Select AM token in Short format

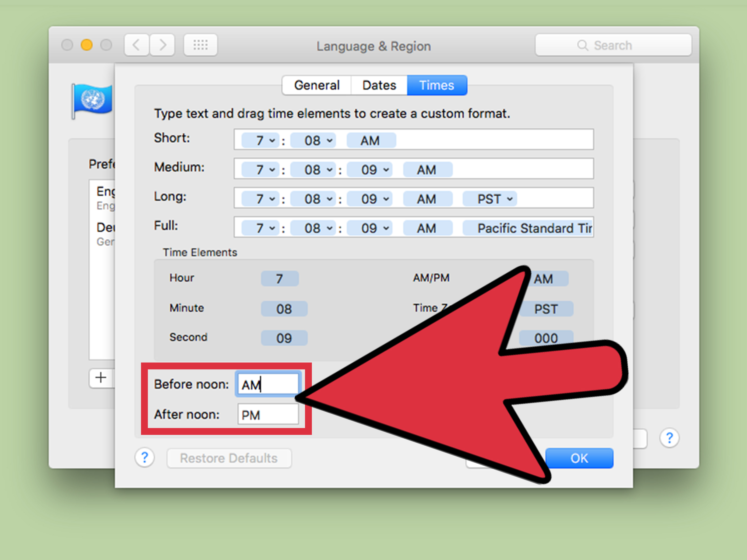point(371,140)
